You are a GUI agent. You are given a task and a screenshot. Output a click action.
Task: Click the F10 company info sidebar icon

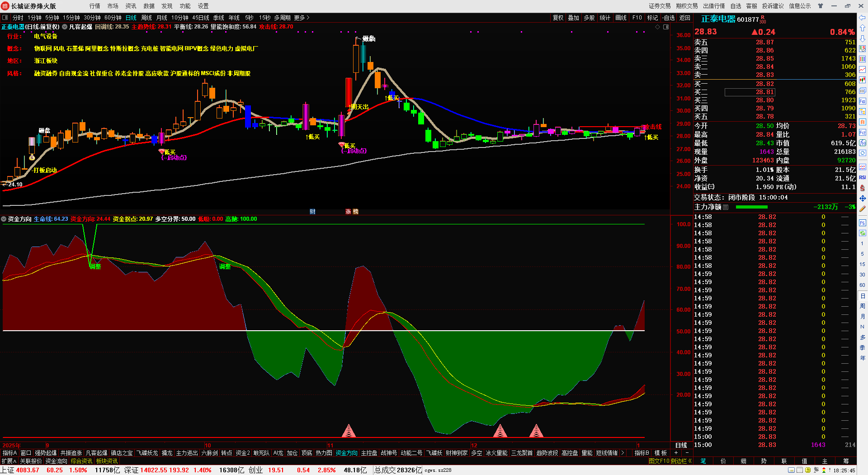click(863, 101)
